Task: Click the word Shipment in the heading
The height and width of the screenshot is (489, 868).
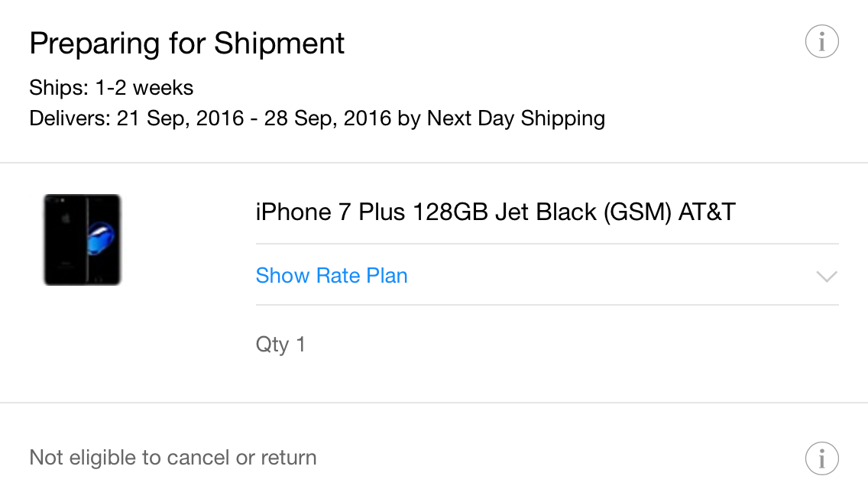Action: pos(279,44)
